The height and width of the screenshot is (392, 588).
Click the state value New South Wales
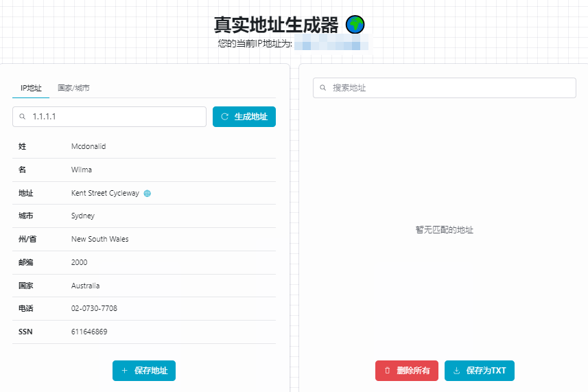[99, 239]
